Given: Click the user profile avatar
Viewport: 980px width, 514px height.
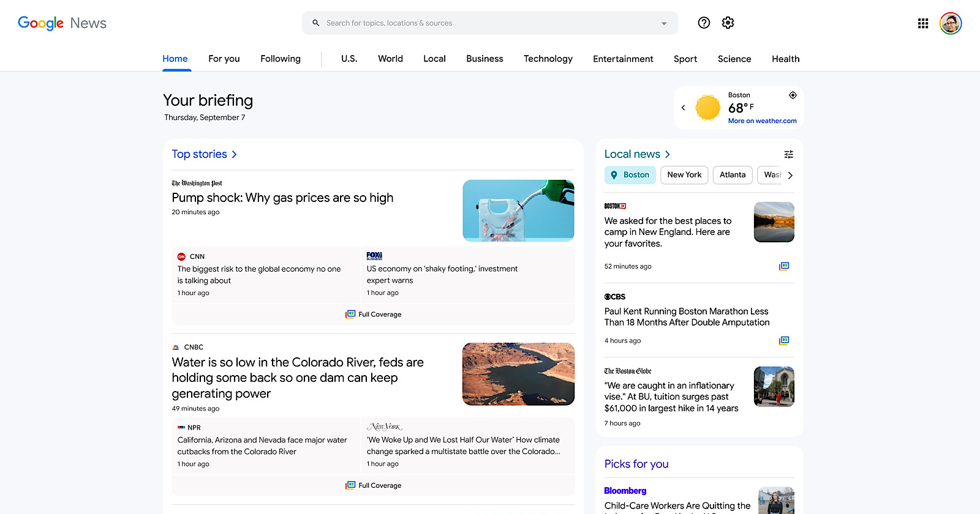Looking at the screenshot, I should (951, 23).
